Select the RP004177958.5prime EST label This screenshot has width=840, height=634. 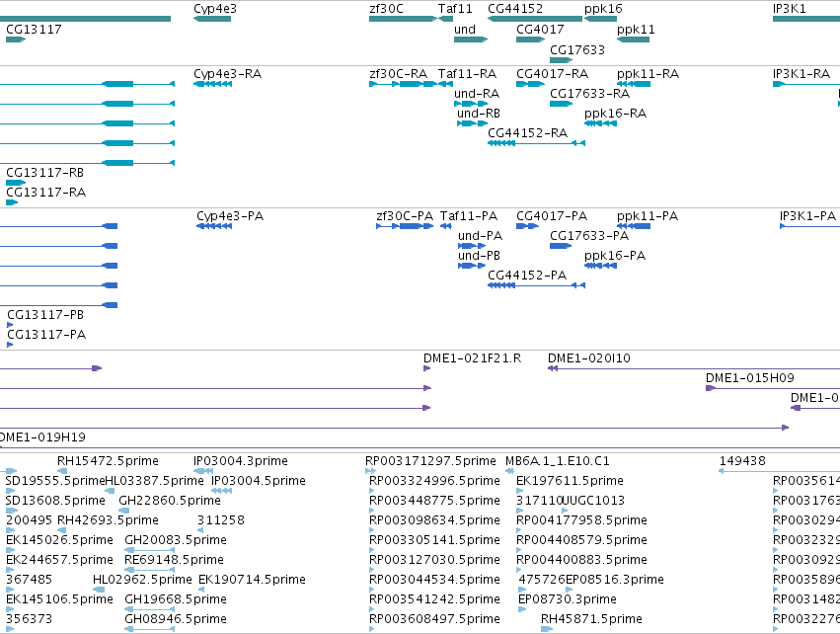click(x=581, y=519)
